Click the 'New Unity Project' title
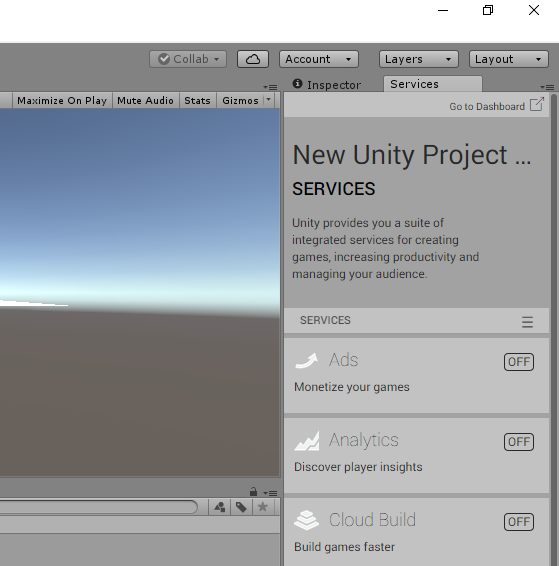This screenshot has width=559, height=566. (x=412, y=155)
